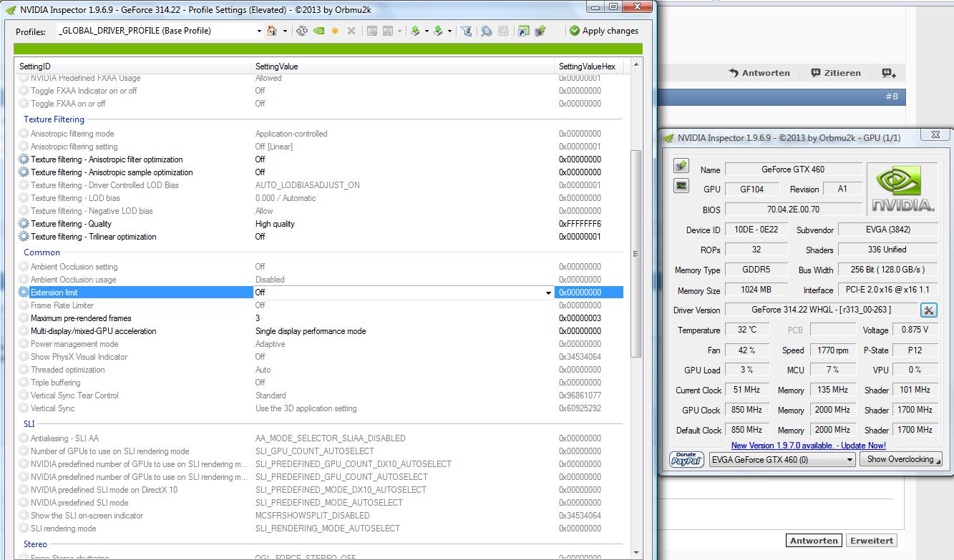The height and width of the screenshot is (560, 954).
Task: Click the 70.04.2E.00.70 BIOS field
Action: (793, 210)
